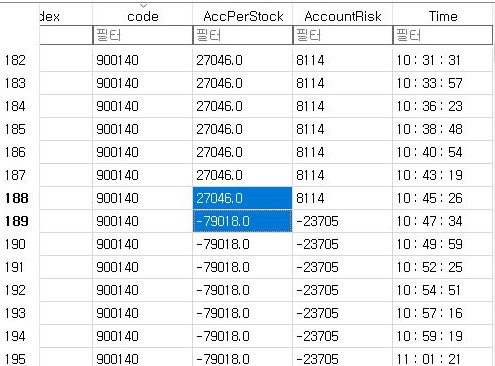Select row header 191
The width and height of the screenshot is (495, 366).
(19, 267)
